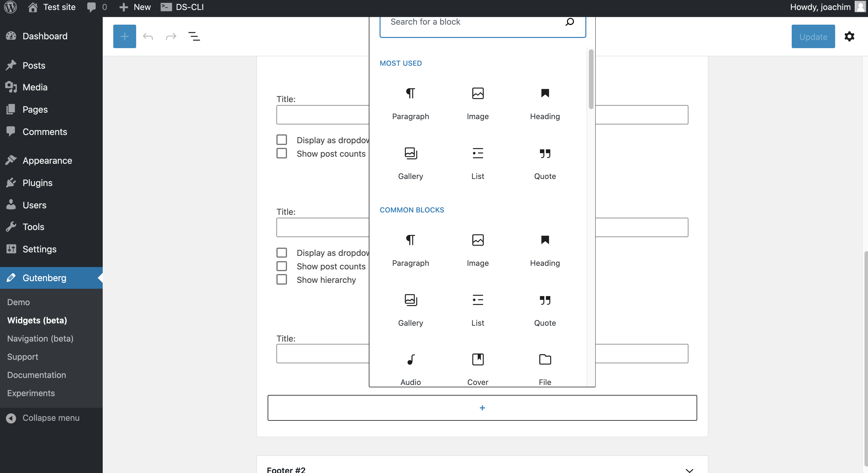Toggle the blue add block button
Image resolution: width=868 pixels, height=473 pixels.
[x=124, y=36]
